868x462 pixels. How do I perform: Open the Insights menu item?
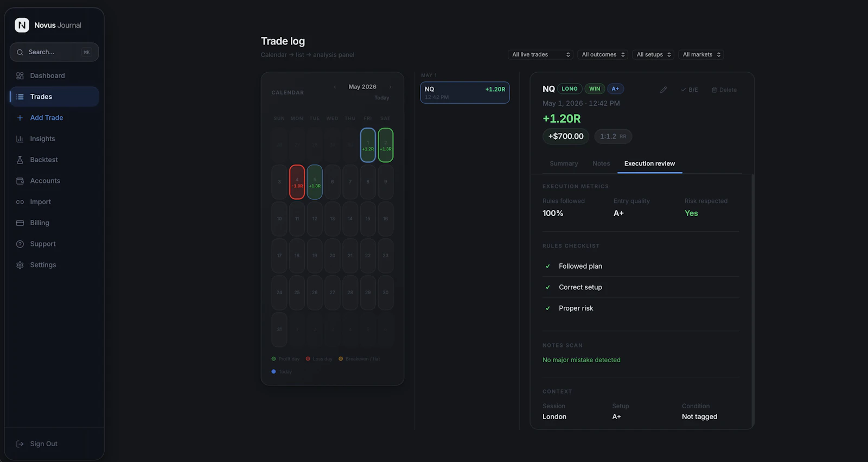(x=54, y=139)
